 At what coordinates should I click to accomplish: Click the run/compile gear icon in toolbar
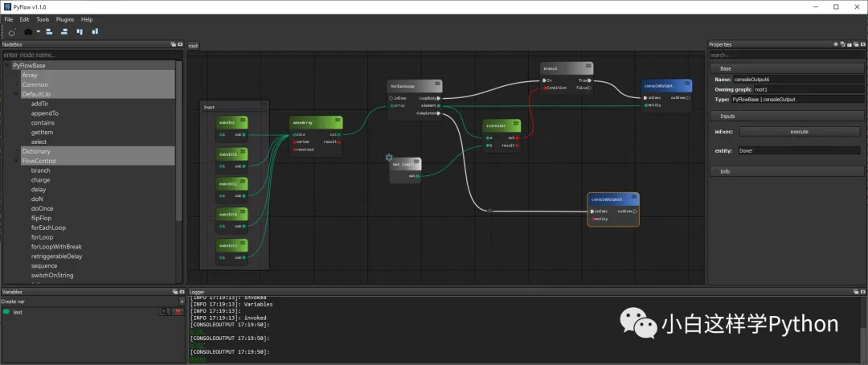pyautogui.click(x=11, y=32)
